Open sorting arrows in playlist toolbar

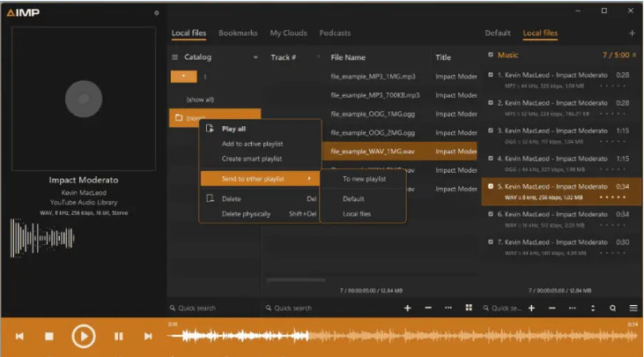click(593, 309)
